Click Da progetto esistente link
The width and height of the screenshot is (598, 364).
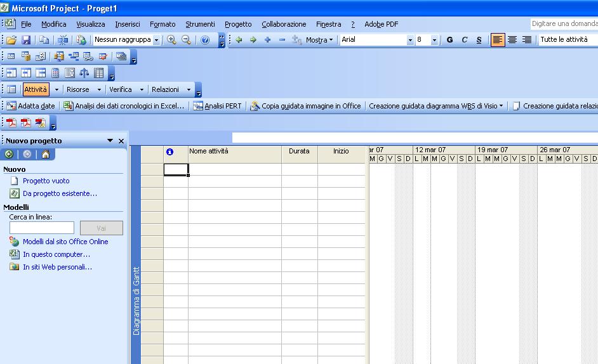[60, 193]
